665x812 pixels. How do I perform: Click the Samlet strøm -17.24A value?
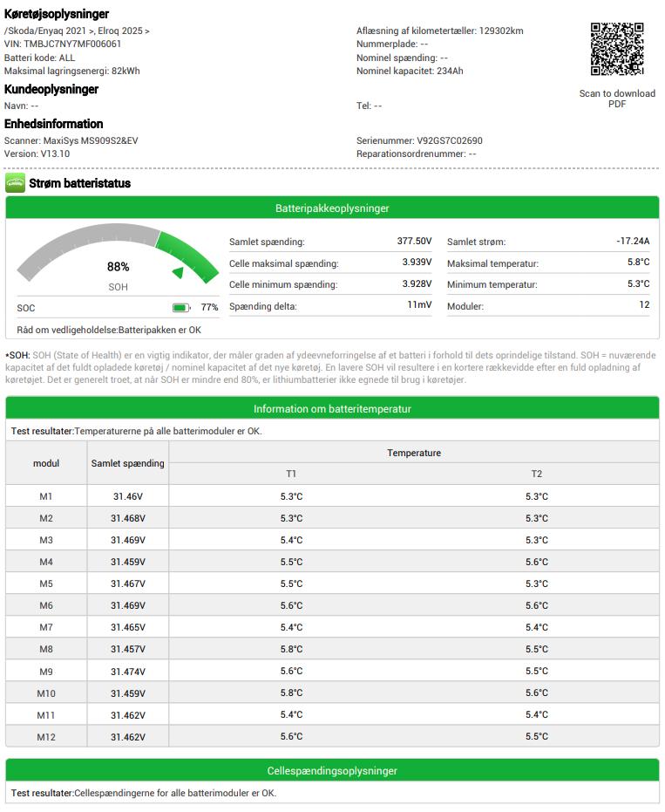click(x=633, y=242)
